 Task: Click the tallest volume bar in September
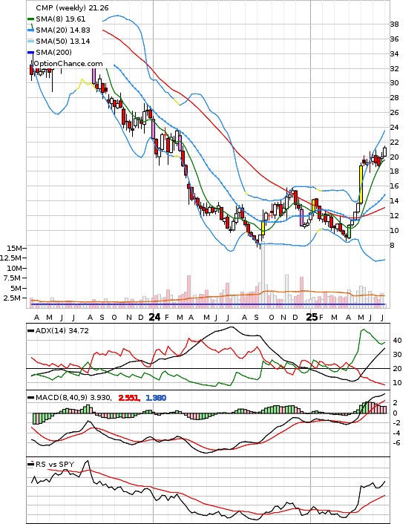point(263,272)
